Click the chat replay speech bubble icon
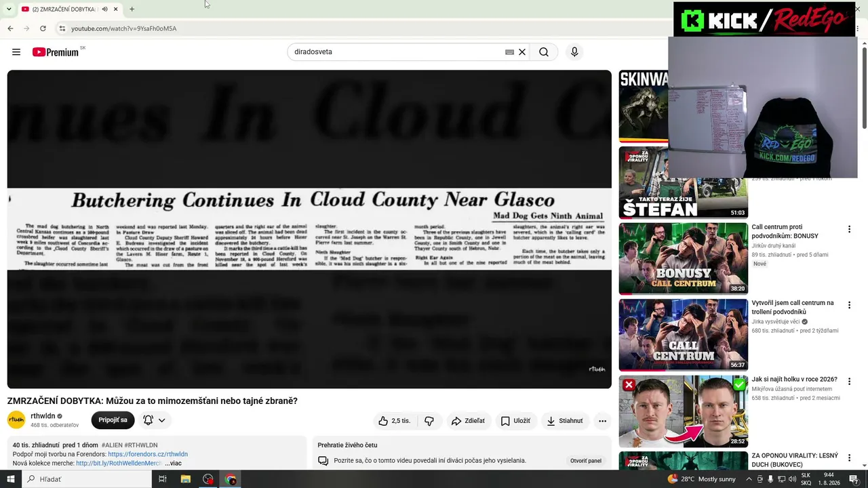 pos(323,461)
